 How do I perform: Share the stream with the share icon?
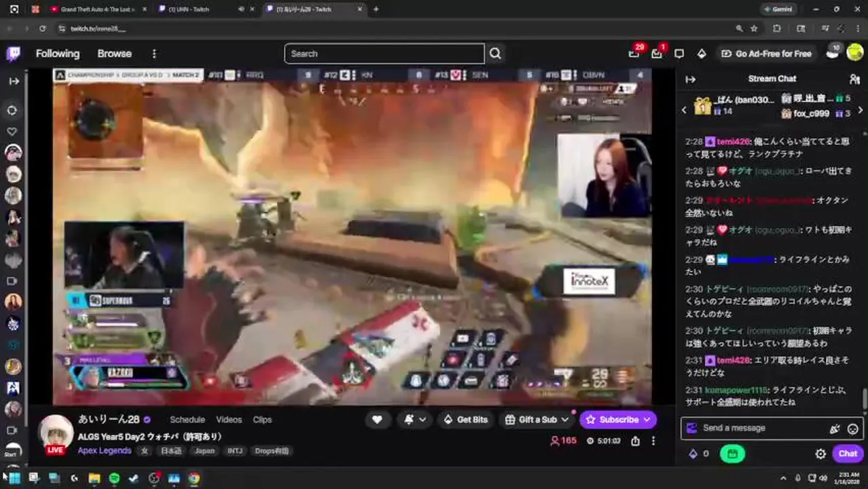(x=635, y=441)
